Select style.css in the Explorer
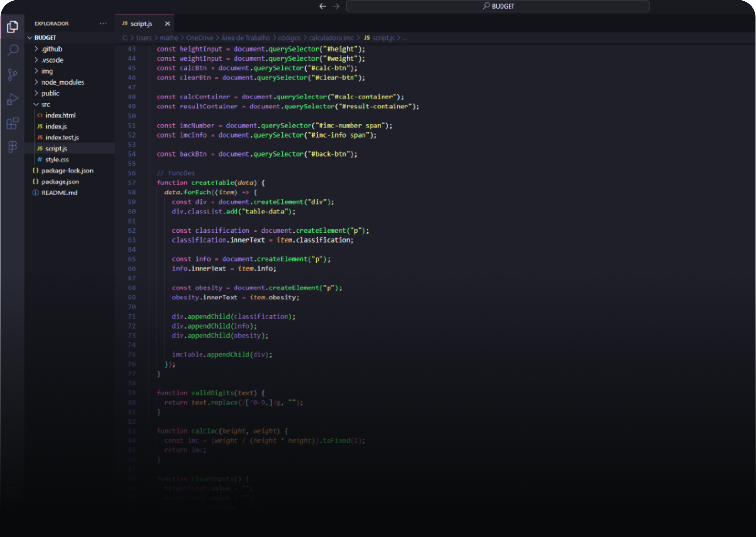This screenshot has height=537, width=756. (x=57, y=159)
